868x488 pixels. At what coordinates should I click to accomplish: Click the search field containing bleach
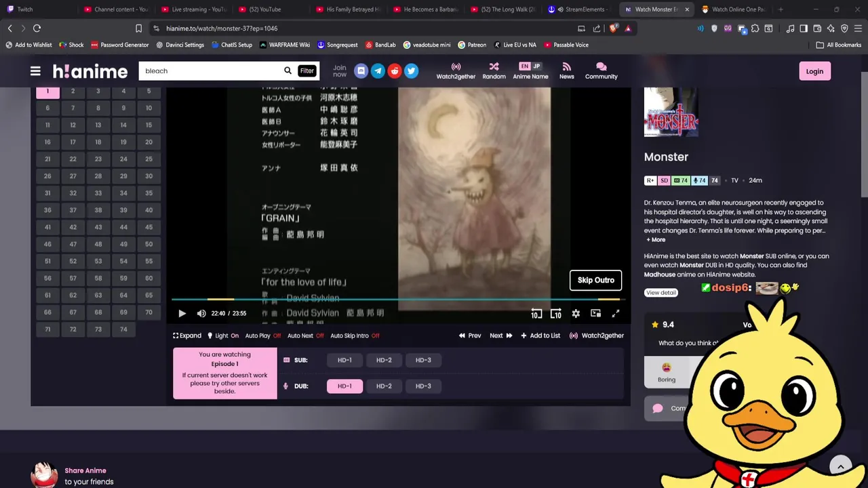tap(210, 70)
